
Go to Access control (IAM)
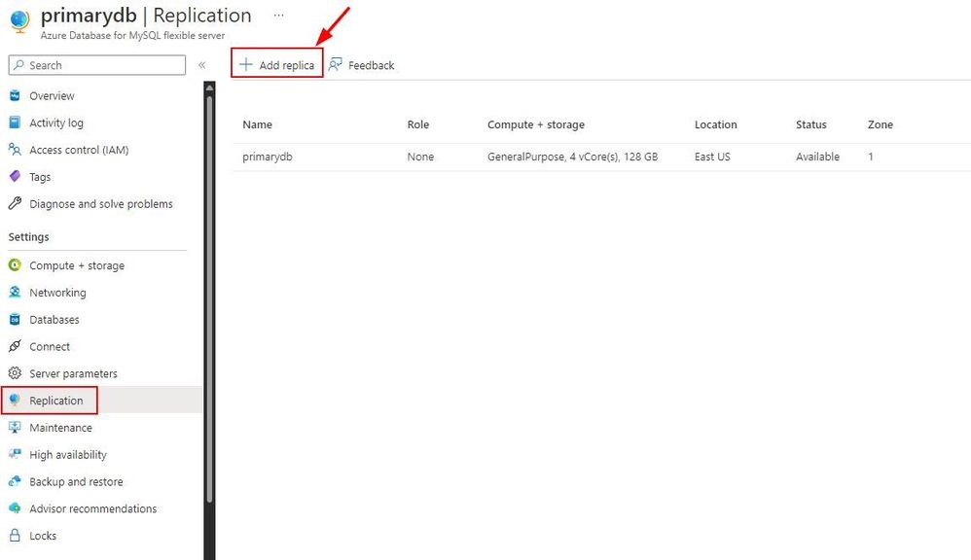click(x=79, y=150)
